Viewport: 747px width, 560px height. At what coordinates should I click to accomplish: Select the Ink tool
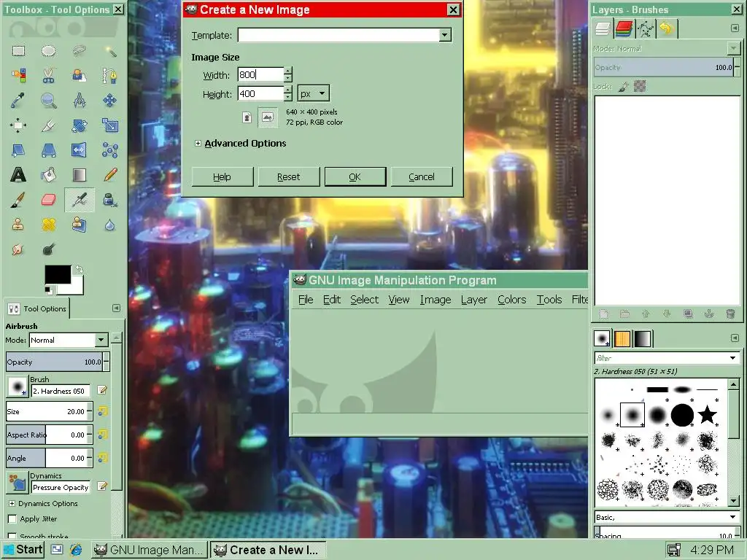pyautogui.click(x=110, y=200)
